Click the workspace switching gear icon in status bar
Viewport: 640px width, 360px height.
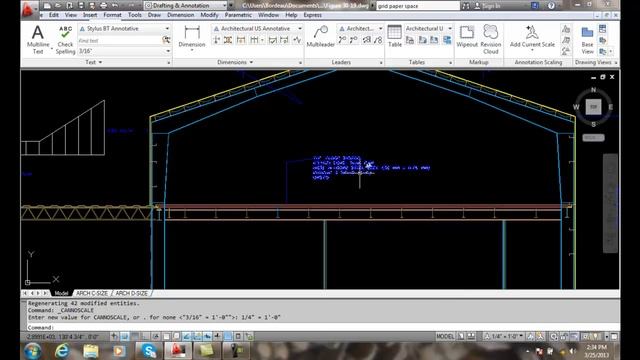coord(553,336)
